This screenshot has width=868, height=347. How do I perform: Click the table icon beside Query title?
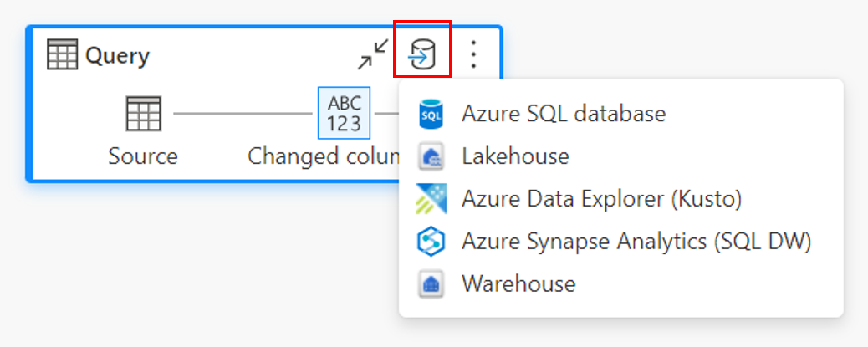click(x=63, y=56)
